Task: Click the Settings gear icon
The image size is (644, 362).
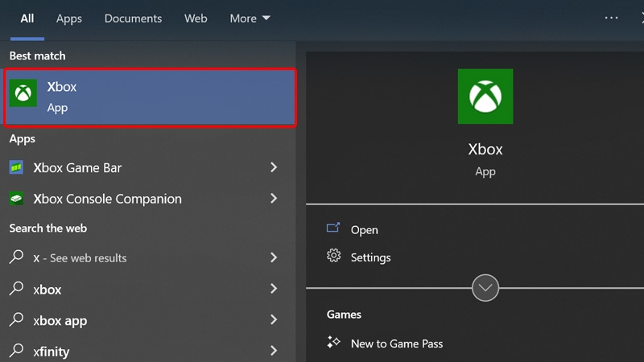Action: 333,256
